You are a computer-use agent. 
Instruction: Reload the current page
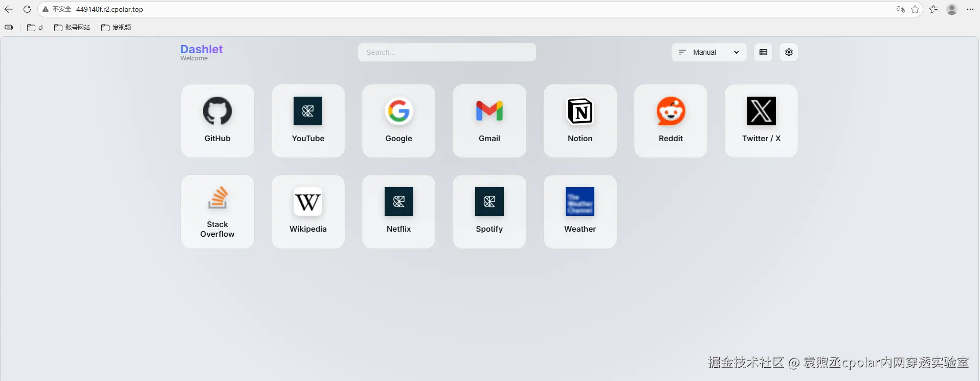[27, 9]
